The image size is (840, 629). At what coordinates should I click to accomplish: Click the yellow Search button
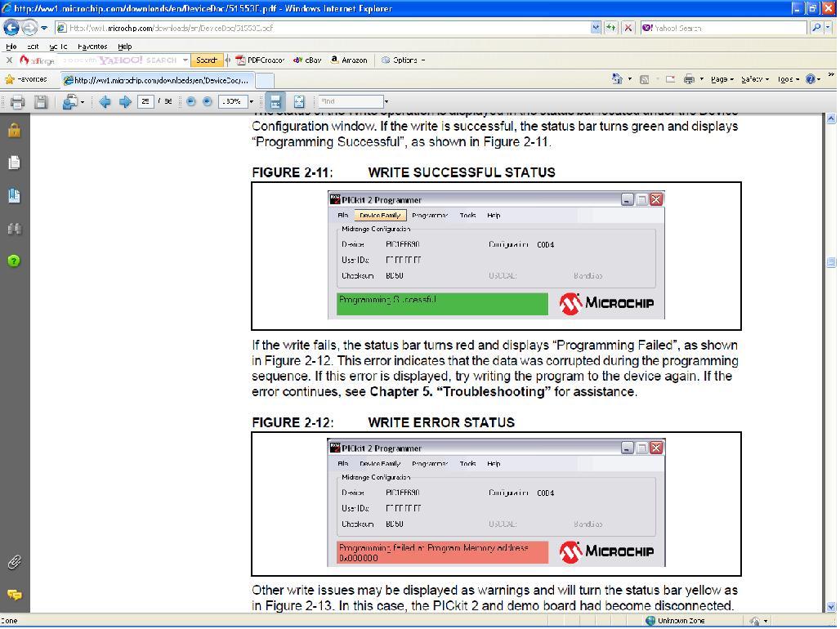pos(206,60)
